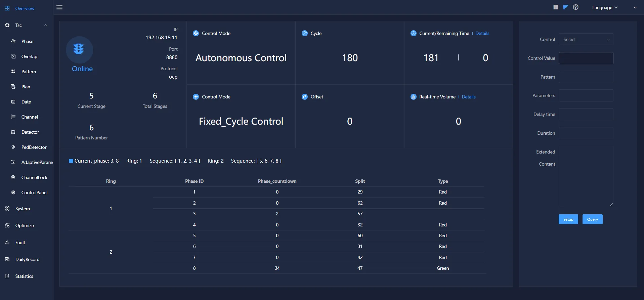Open the Control Select dropdown
This screenshot has height=300, width=644.
(x=586, y=39)
